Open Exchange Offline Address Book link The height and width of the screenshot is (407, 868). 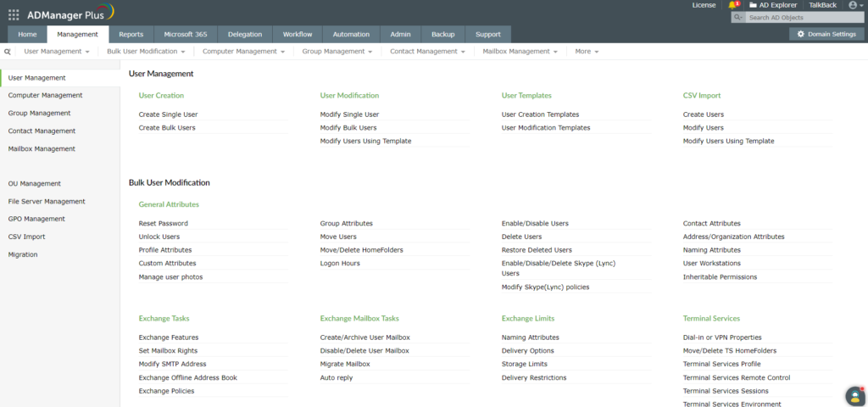(x=187, y=377)
